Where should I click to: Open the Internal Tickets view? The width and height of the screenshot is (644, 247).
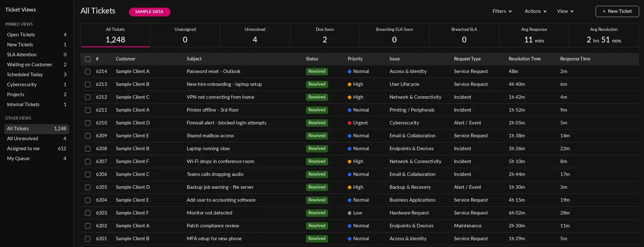[x=36, y=105]
